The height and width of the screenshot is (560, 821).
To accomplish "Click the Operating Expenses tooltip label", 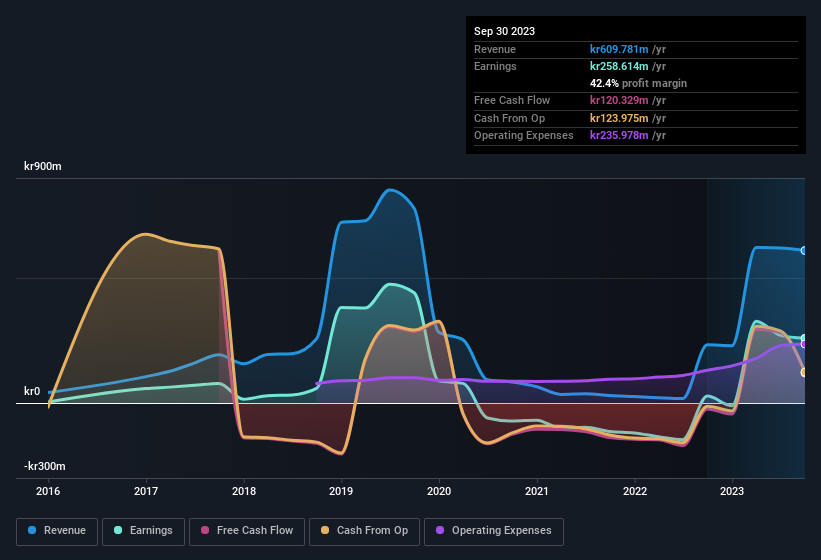I will click(x=524, y=135).
